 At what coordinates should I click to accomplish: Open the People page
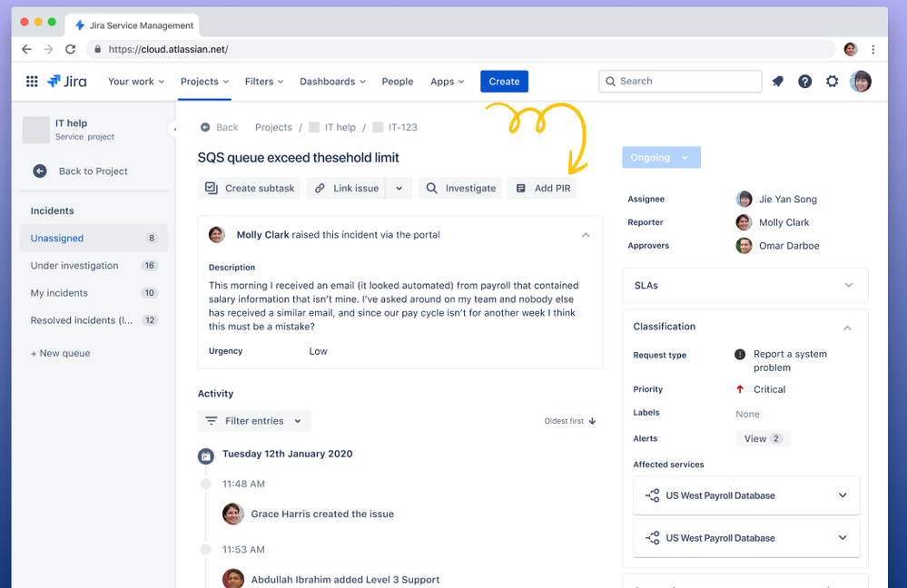click(398, 82)
